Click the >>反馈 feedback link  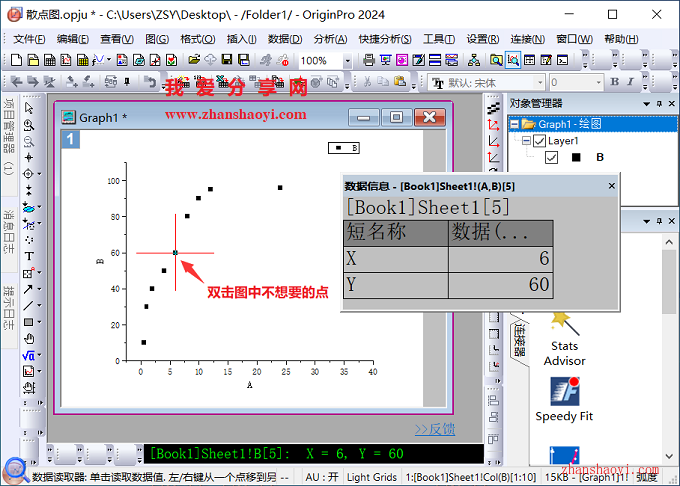tap(435, 429)
